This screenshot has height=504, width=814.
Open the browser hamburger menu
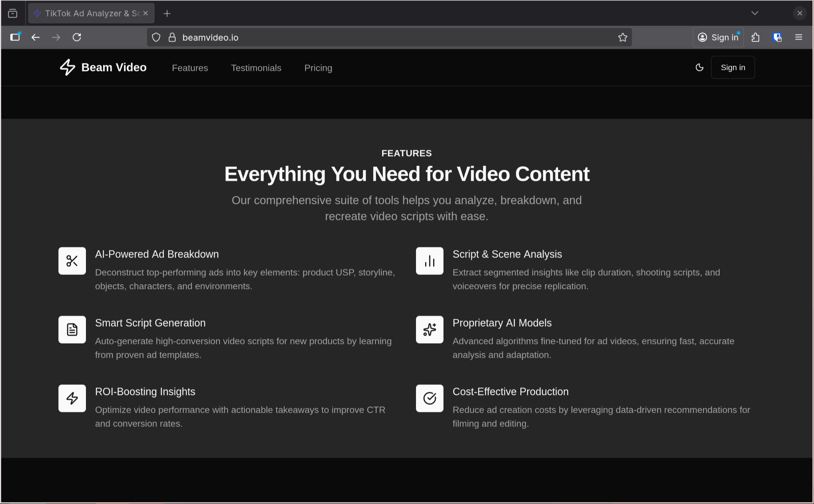tap(799, 37)
